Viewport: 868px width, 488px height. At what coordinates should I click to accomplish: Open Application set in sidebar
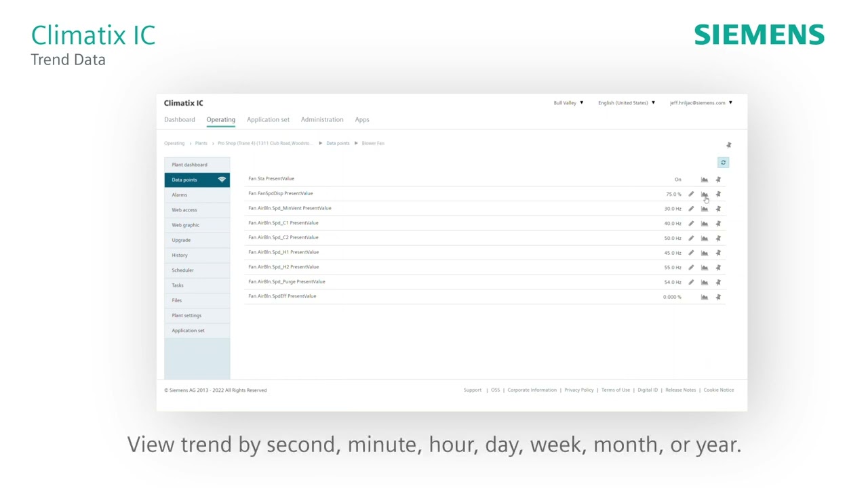(x=197, y=331)
